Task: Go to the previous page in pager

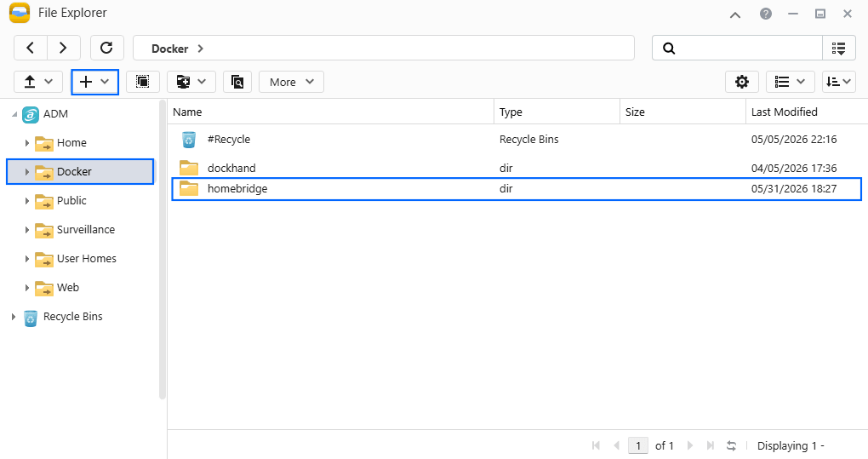Action: coord(616,445)
